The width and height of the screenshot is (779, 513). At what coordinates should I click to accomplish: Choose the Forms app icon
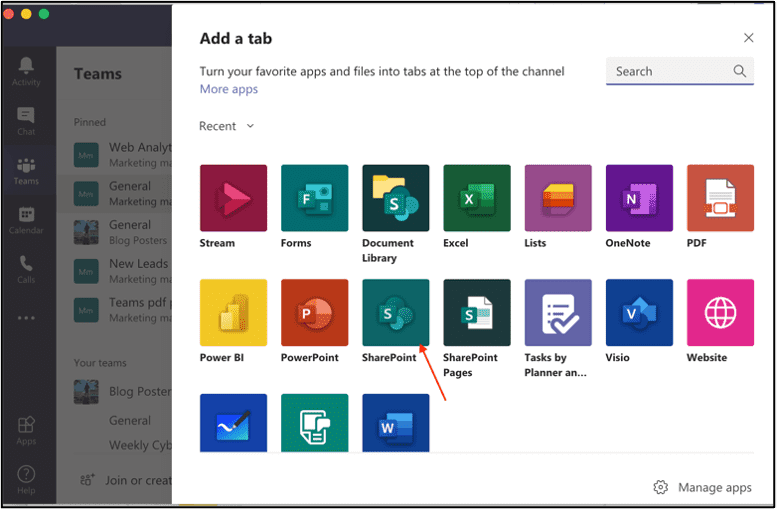[x=314, y=198]
